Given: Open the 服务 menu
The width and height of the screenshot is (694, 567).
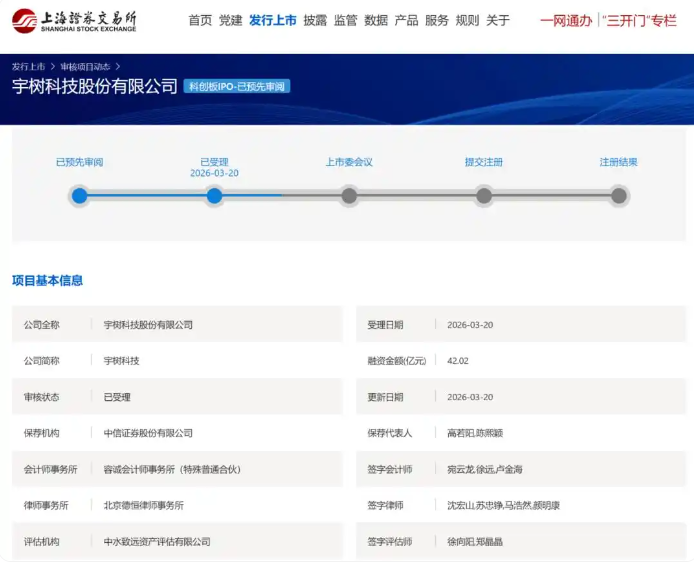Looking at the screenshot, I should 437,20.
